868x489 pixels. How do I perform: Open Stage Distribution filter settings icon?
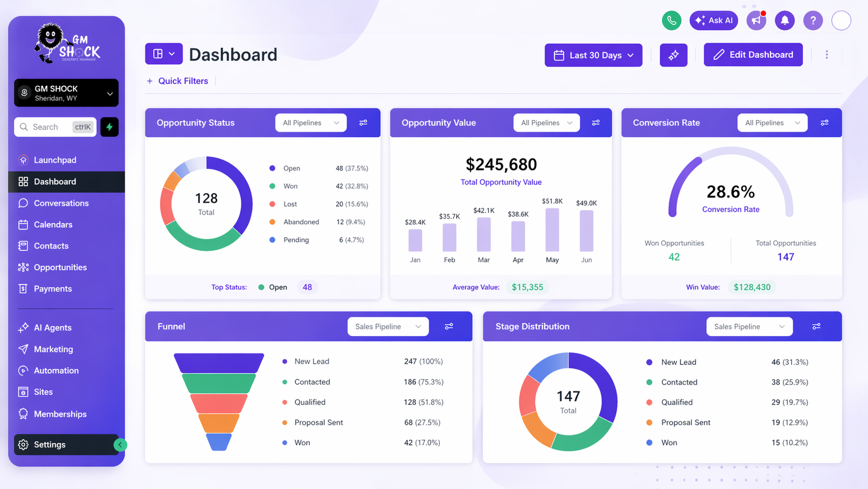click(x=816, y=326)
